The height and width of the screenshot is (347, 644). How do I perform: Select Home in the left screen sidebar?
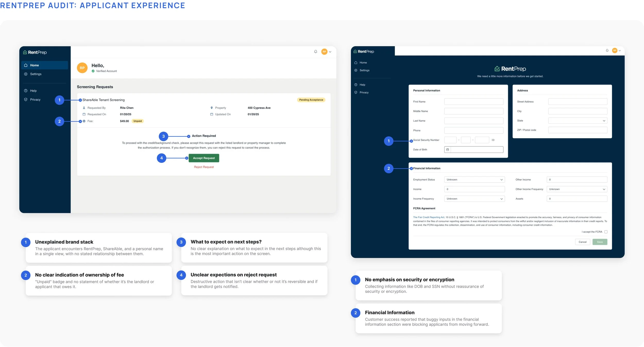(45, 65)
